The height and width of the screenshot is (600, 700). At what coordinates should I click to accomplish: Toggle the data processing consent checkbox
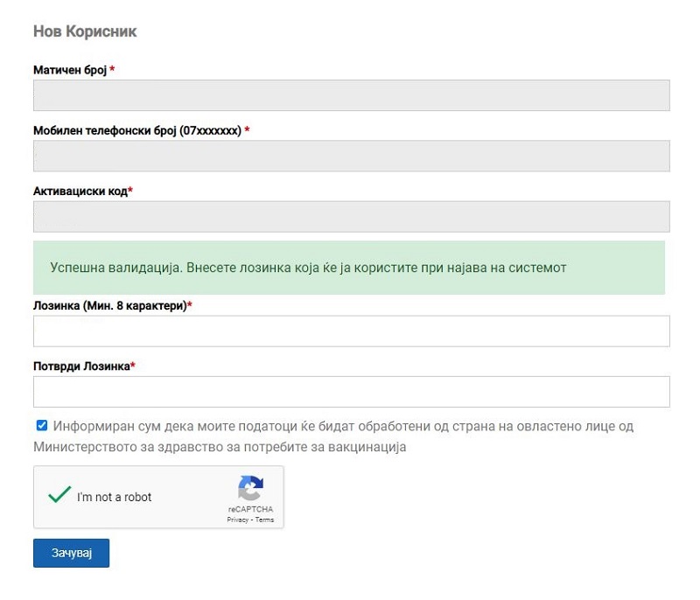42,426
